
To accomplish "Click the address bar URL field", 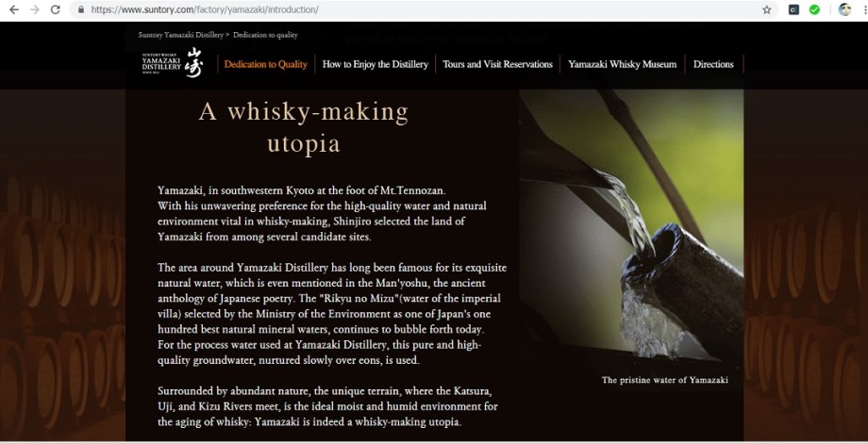I will (x=421, y=9).
